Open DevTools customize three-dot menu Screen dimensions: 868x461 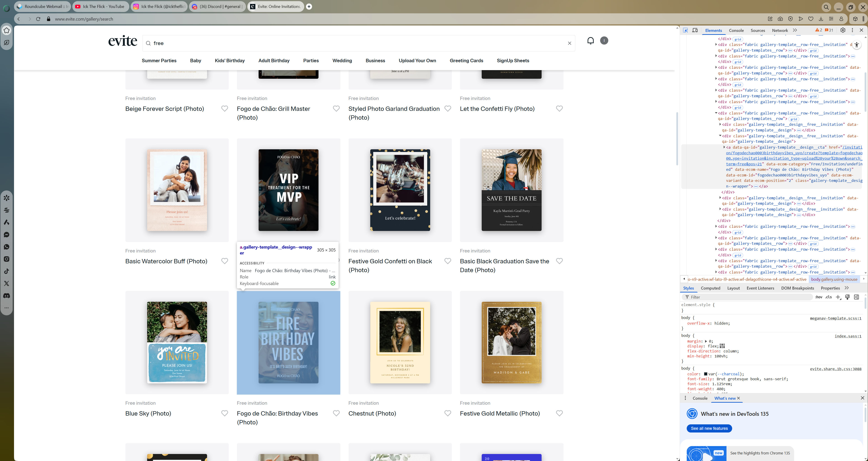[x=852, y=30]
